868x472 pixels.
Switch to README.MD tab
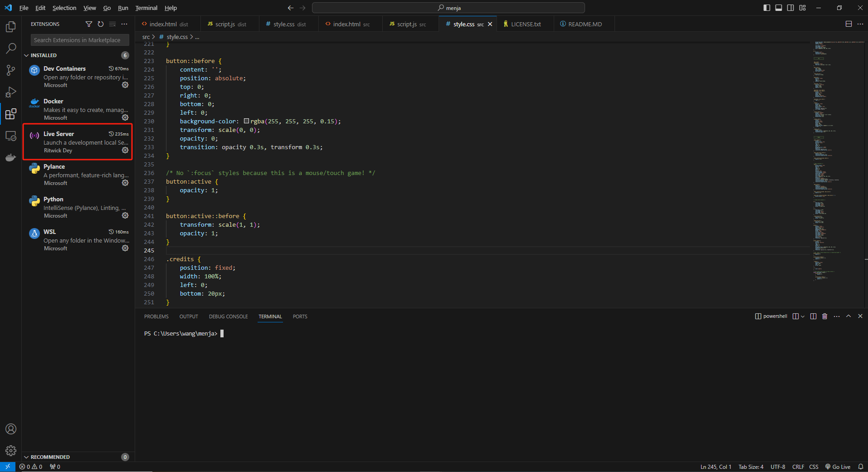click(x=585, y=24)
